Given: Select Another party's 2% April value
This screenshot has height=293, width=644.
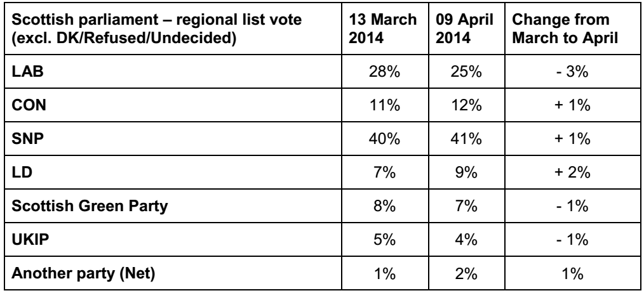Looking at the screenshot, I should point(466,274).
